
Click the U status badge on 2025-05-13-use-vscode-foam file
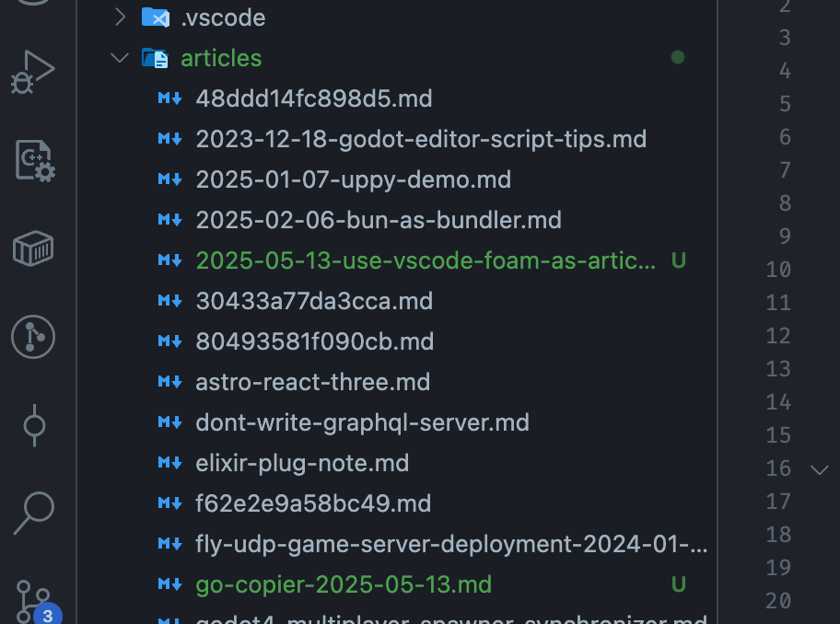(x=678, y=260)
